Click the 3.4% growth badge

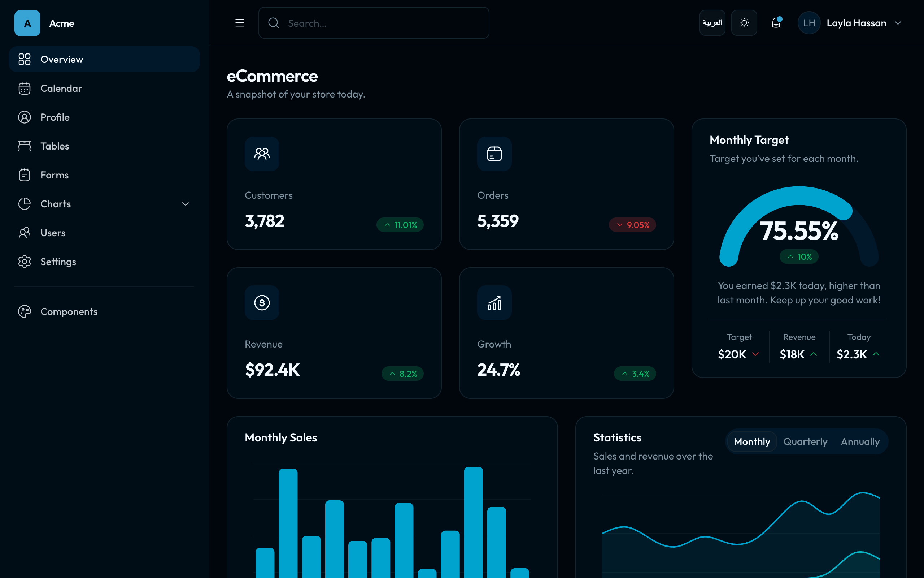[x=635, y=374]
